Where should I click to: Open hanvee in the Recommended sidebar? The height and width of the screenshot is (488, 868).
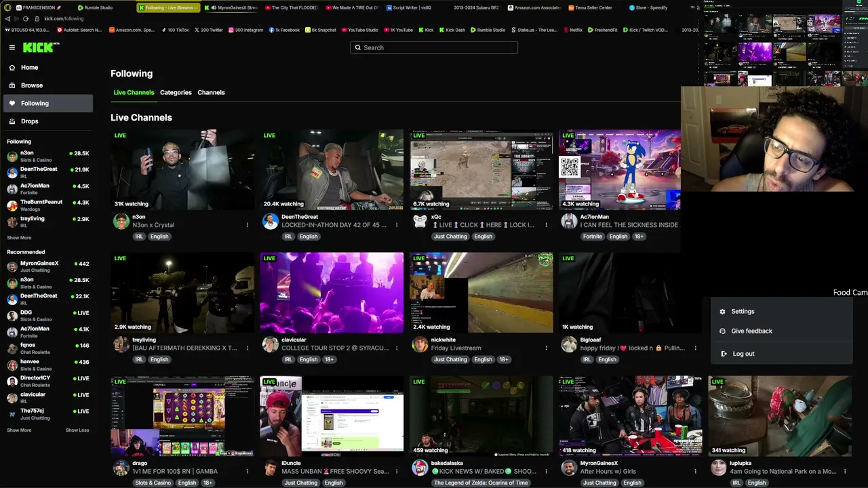pyautogui.click(x=48, y=365)
